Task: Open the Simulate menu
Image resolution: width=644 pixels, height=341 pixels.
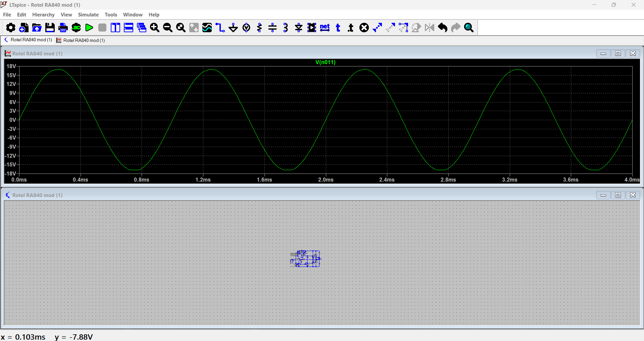Action: [88, 15]
